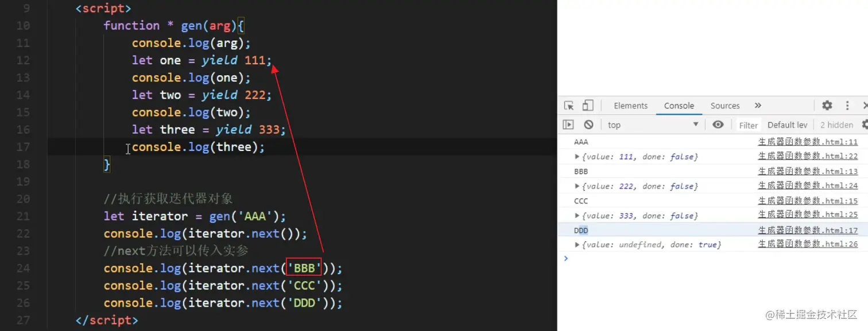
Task: Open source link 生成器函数参数.html:22
Action: point(808,156)
